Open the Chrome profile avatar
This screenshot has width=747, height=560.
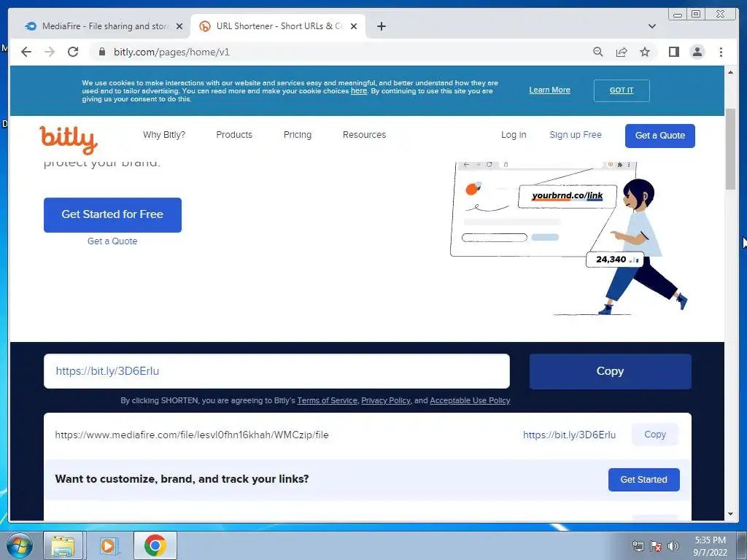coord(697,52)
